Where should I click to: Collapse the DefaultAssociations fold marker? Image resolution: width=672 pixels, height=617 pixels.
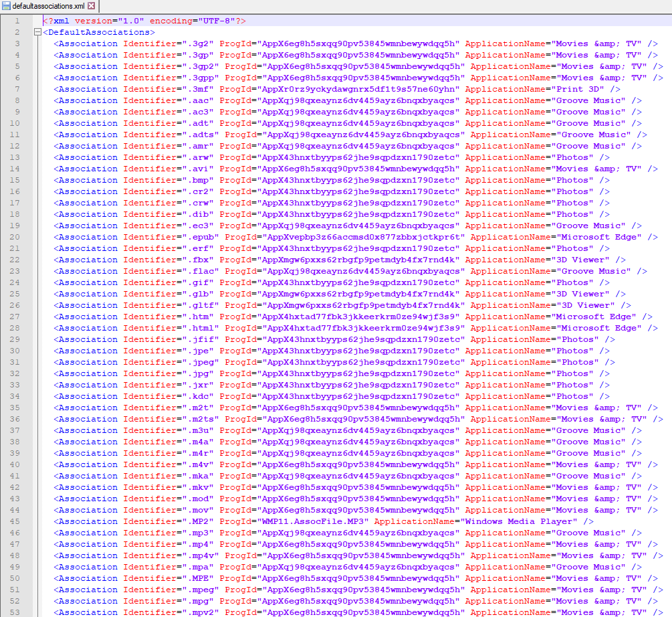(x=37, y=32)
